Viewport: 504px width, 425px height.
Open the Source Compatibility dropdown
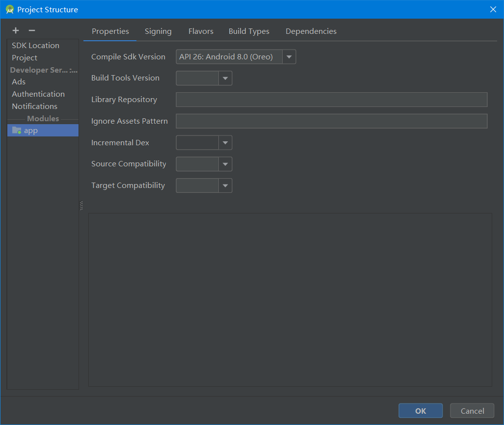point(225,164)
